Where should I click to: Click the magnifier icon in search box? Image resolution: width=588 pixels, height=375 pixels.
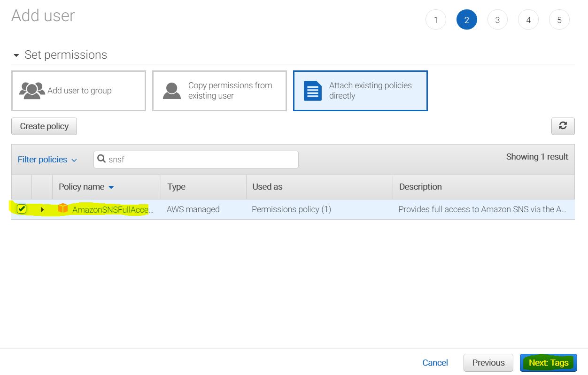click(101, 159)
